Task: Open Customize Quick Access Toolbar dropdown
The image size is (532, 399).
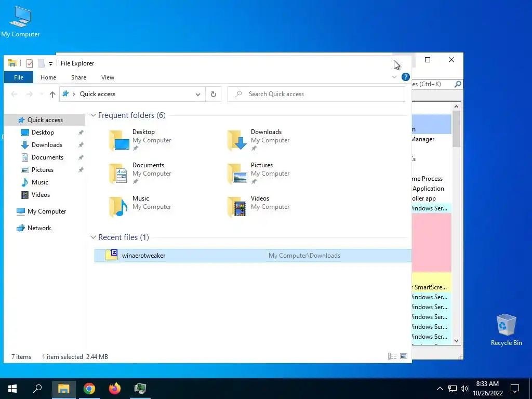Action: click(x=50, y=63)
